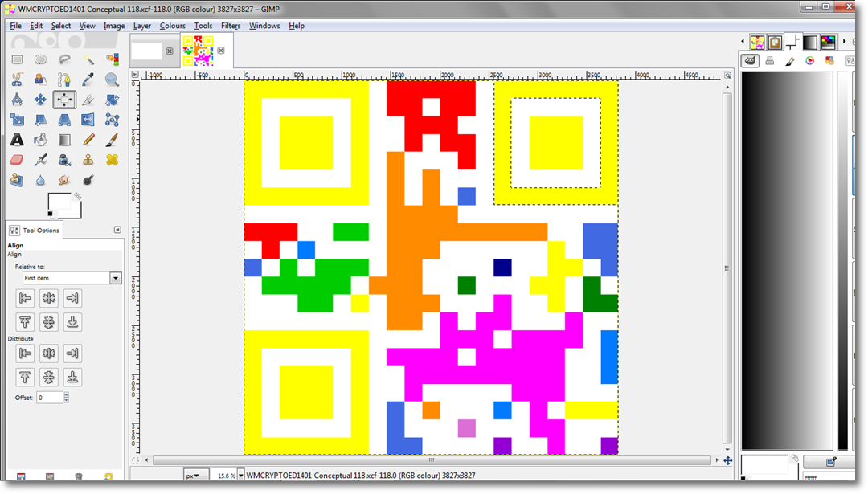Select the Free Select lasso tool
Image resolution: width=868 pixels, height=494 pixels.
(64, 59)
